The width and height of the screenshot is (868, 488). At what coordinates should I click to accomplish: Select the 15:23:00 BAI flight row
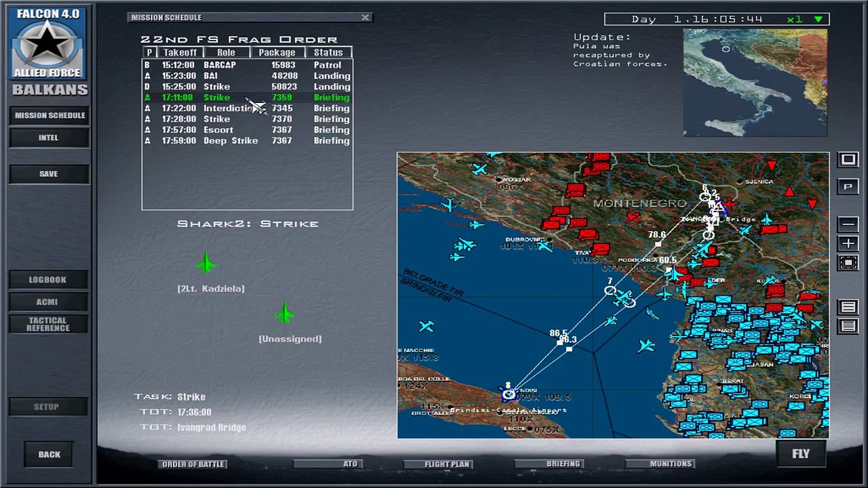(x=248, y=76)
